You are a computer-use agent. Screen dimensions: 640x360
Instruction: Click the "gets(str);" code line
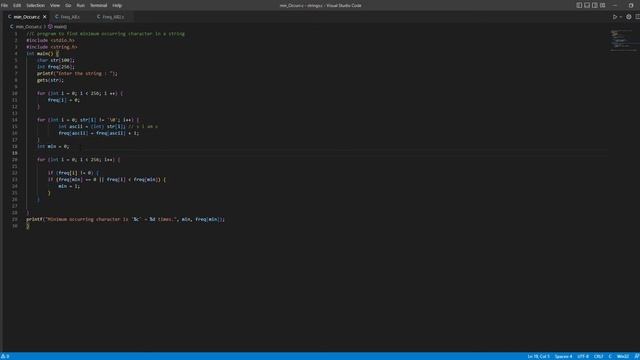pos(50,80)
